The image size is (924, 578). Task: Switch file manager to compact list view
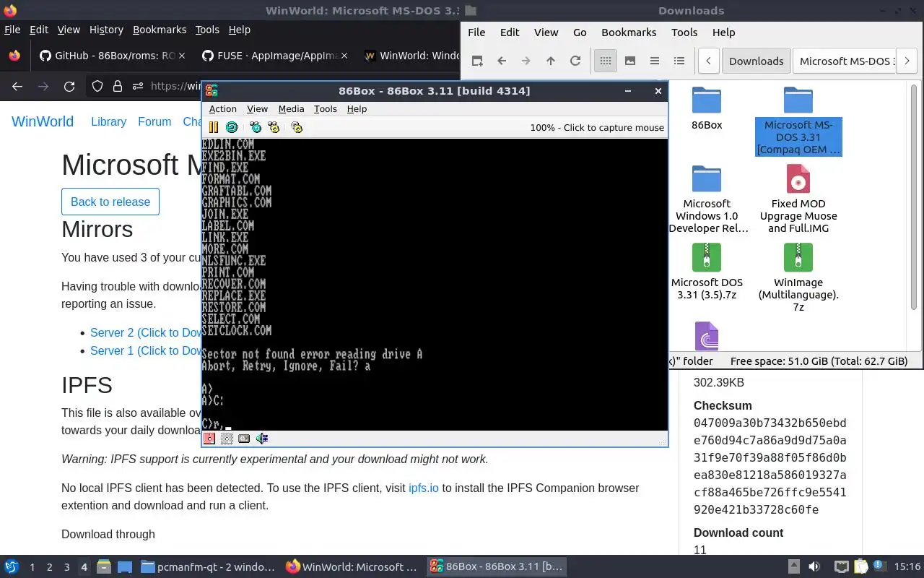[655, 61]
